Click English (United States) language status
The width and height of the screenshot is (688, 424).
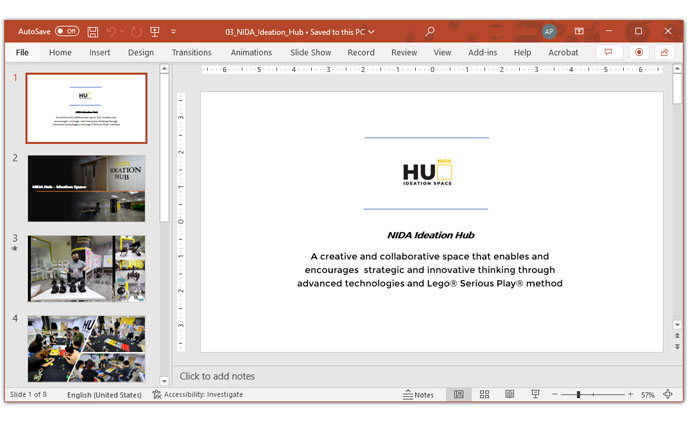coord(104,395)
